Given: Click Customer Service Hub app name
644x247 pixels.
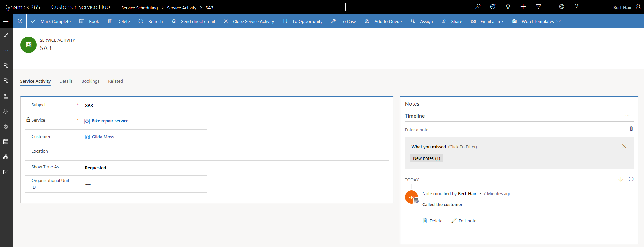Looking at the screenshot, I should pyautogui.click(x=80, y=7).
